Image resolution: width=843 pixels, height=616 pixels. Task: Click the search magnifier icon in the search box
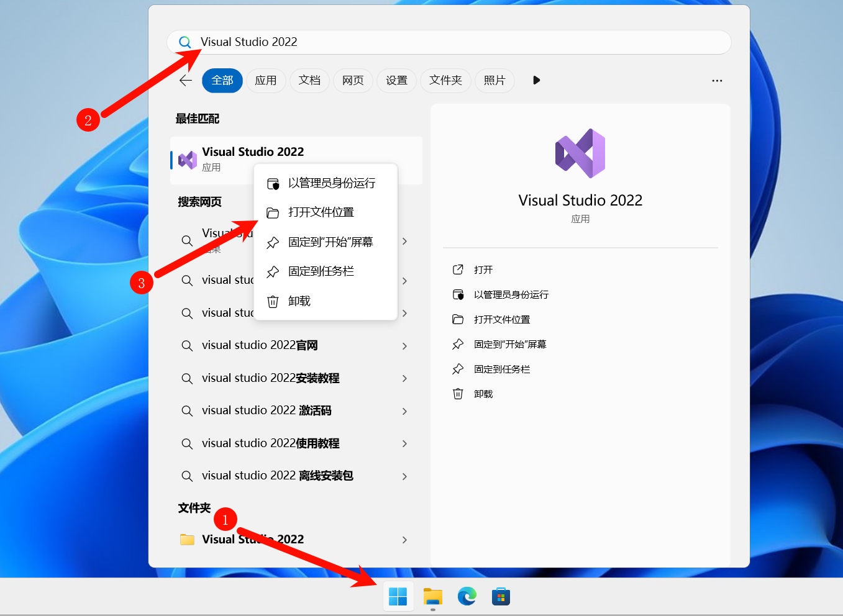click(185, 42)
